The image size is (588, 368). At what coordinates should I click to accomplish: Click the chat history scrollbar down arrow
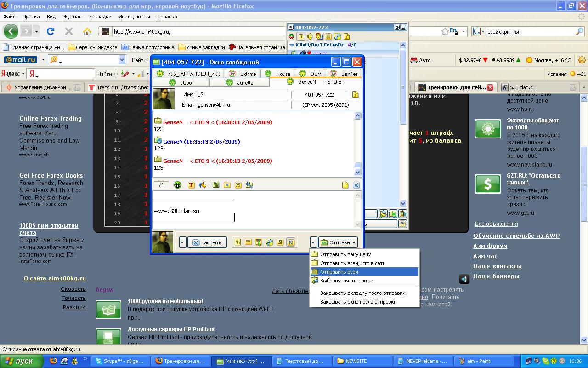(358, 172)
